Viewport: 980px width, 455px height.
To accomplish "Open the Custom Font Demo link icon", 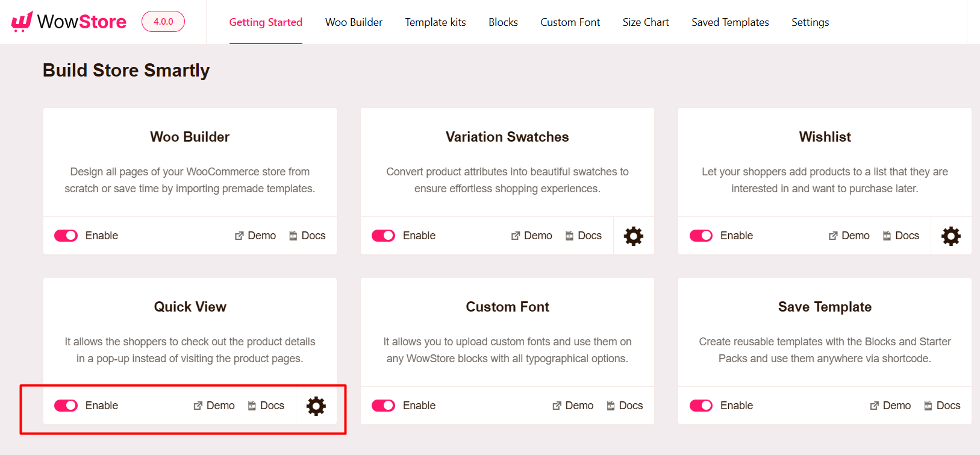I will pos(557,406).
